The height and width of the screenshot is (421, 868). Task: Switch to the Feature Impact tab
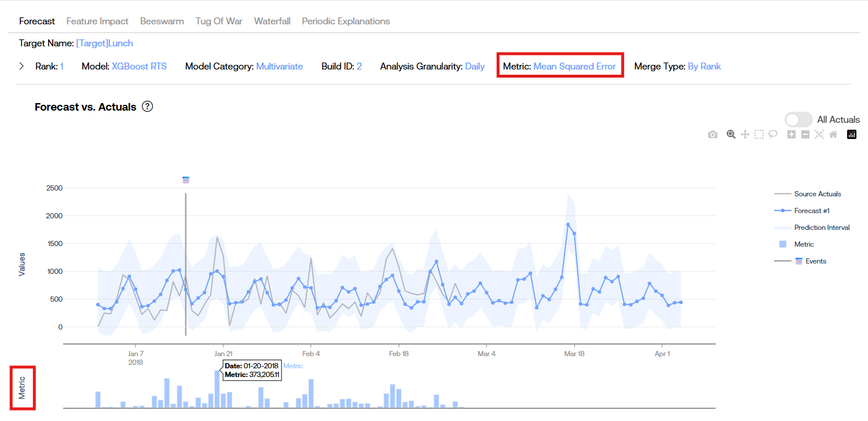(97, 21)
